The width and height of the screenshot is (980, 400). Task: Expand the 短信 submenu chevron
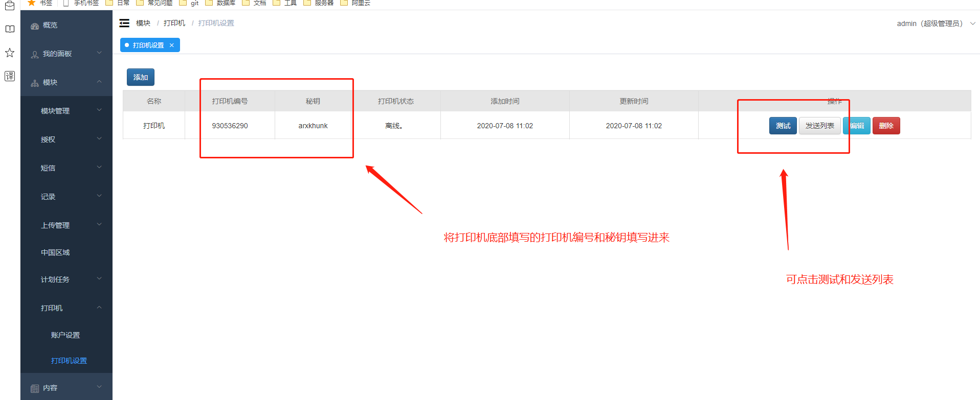coord(99,167)
